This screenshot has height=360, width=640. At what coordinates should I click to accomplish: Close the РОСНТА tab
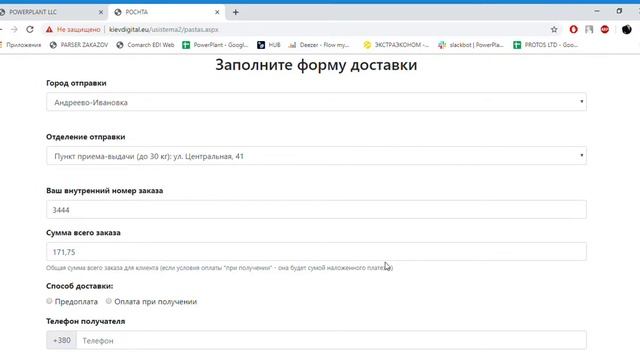click(217, 12)
